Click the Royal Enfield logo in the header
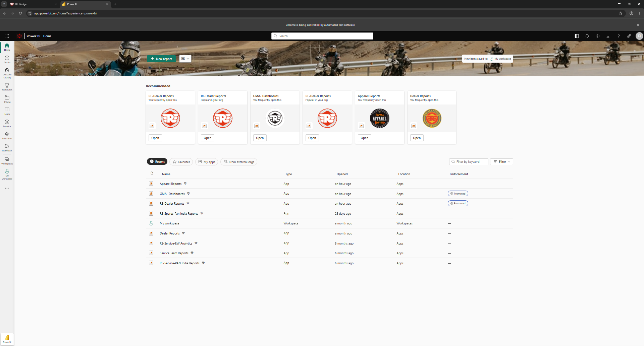 [x=19, y=36]
